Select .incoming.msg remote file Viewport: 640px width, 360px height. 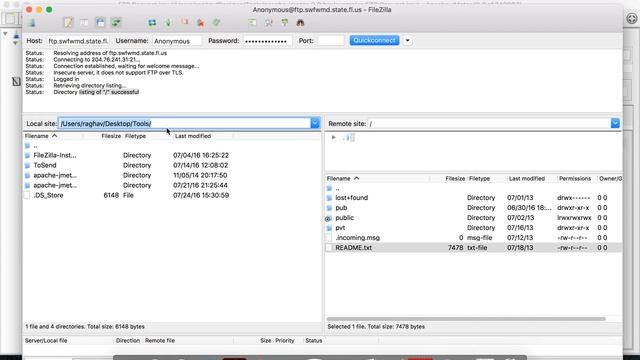(358, 238)
